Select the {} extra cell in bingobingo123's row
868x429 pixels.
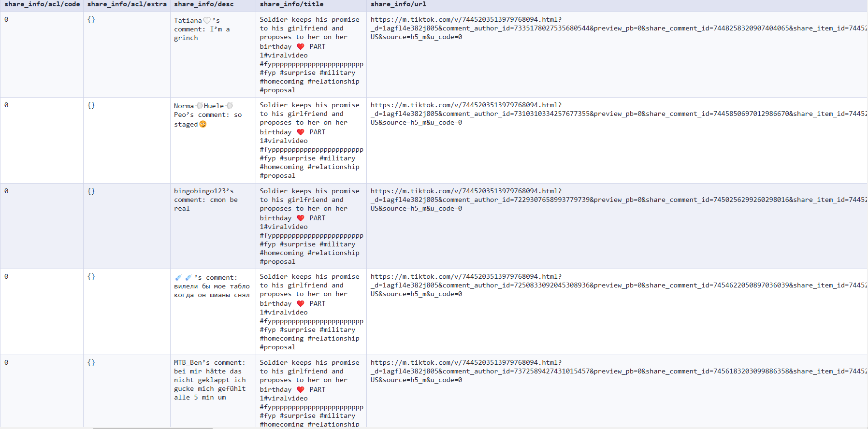click(127, 226)
